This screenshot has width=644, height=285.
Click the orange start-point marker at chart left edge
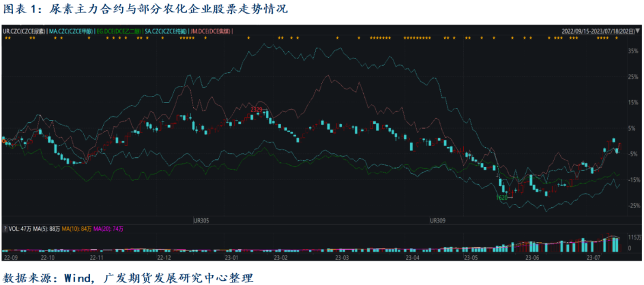(4, 141)
